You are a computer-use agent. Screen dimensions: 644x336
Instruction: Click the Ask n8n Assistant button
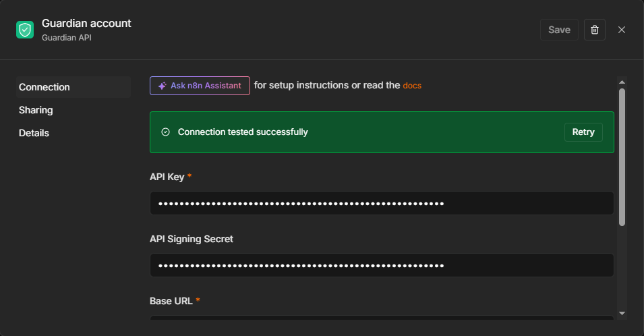point(200,86)
